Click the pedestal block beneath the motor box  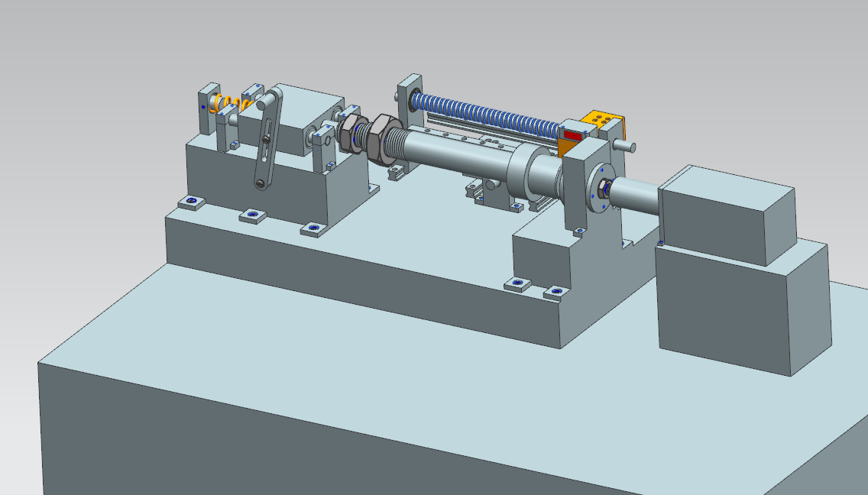coord(744,307)
